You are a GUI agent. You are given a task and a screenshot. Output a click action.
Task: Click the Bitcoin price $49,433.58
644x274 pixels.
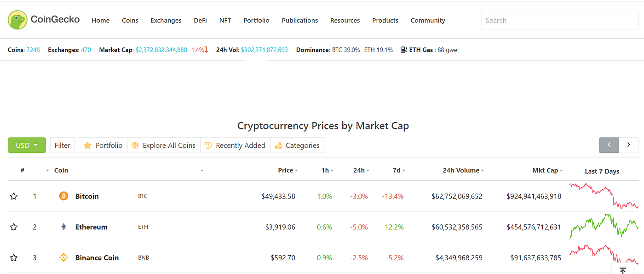pyautogui.click(x=278, y=196)
